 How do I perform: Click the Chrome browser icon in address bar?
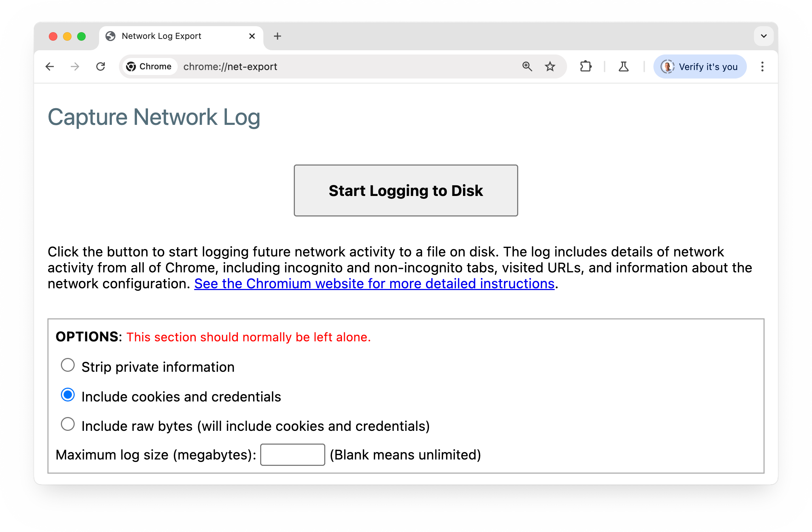coord(131,66)
